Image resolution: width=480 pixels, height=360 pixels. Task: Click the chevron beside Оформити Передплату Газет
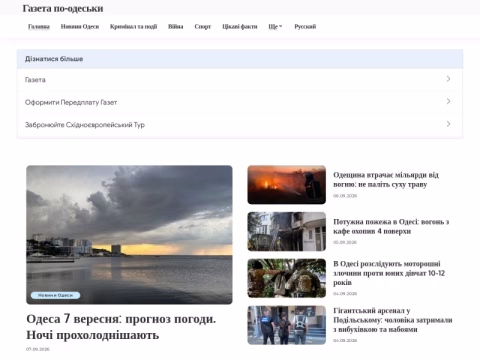[448, 101]
